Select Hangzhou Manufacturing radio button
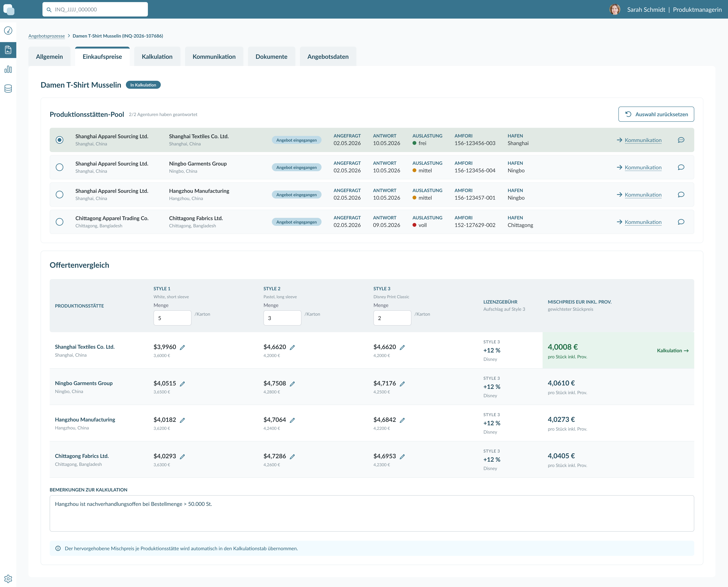728x587 pixels. coord(60,194)
